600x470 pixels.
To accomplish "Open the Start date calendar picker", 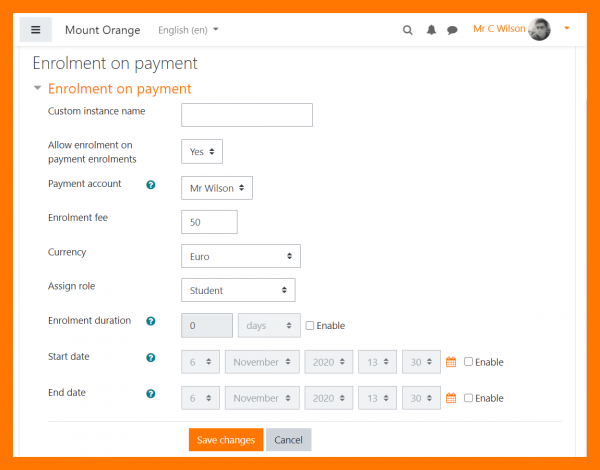I will [451, 362].
